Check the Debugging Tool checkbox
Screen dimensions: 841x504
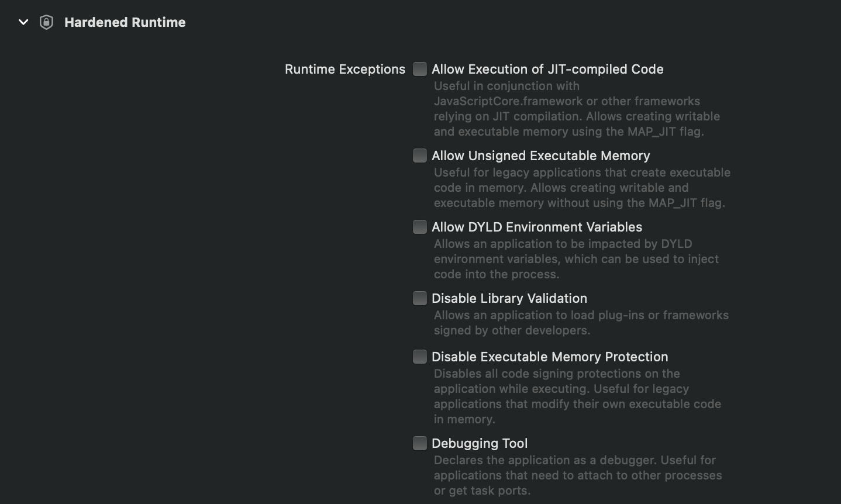pos(420,443)
